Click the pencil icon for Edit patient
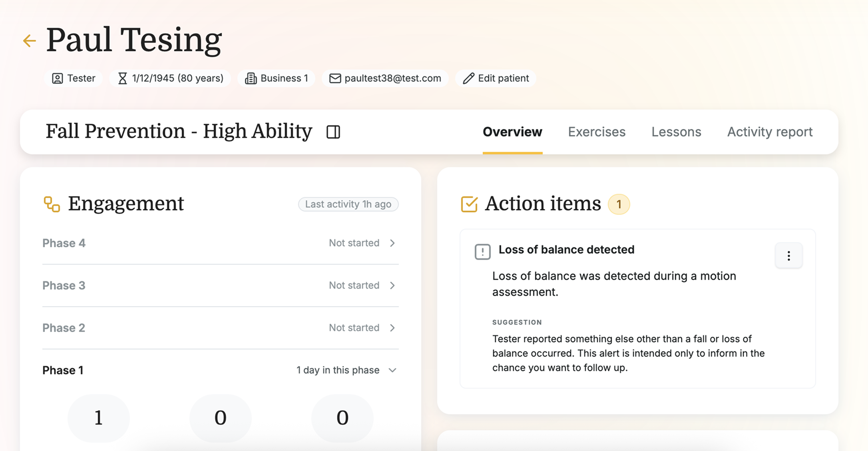 pyautogui.click(x=468, y=78)
